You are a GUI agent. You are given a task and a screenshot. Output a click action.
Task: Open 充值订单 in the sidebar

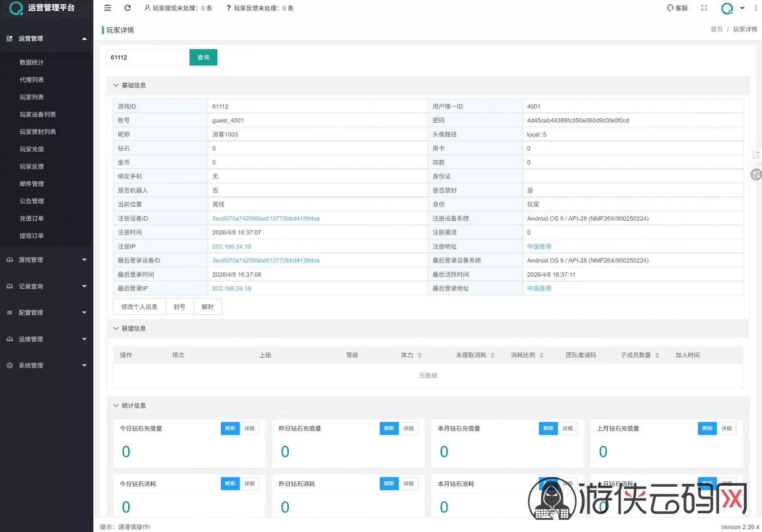coord(32,218)
